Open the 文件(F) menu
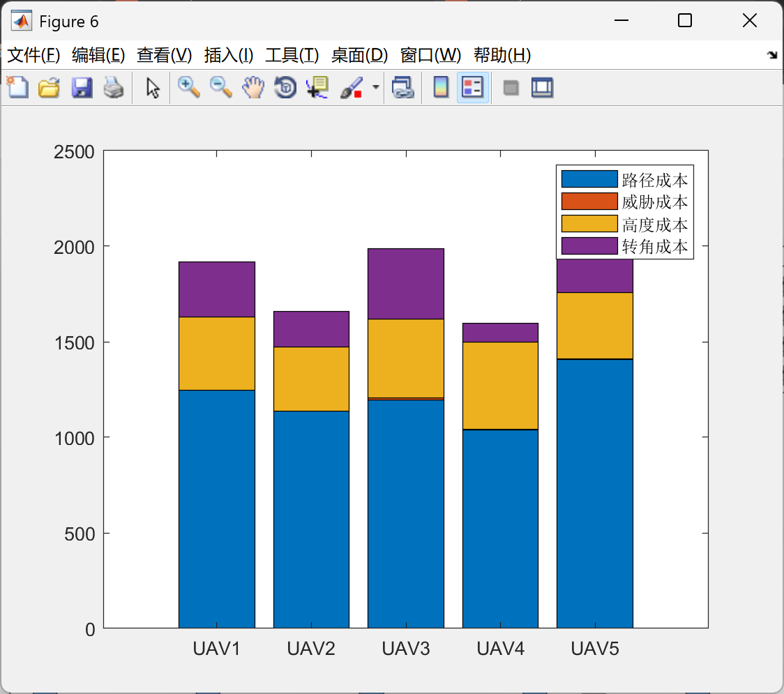 (x=33, y=55)
